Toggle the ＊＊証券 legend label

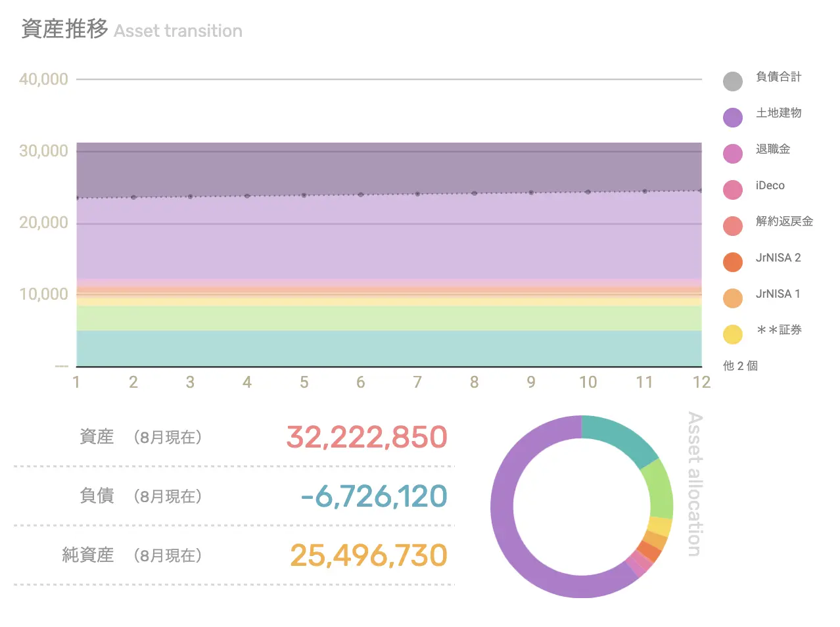(778, 330)
